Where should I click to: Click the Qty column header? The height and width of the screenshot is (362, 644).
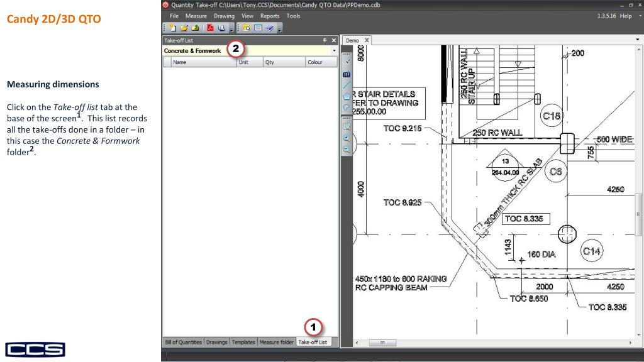point(284,62)
